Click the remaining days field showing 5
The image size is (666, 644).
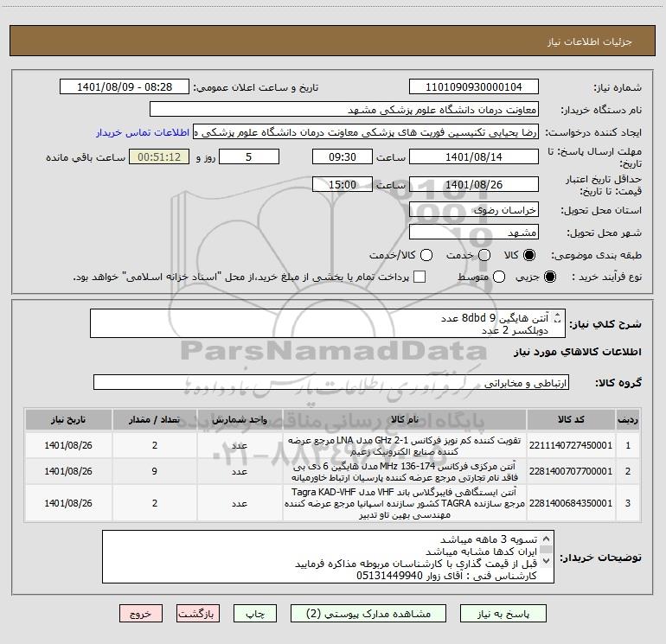coord(249,156)
